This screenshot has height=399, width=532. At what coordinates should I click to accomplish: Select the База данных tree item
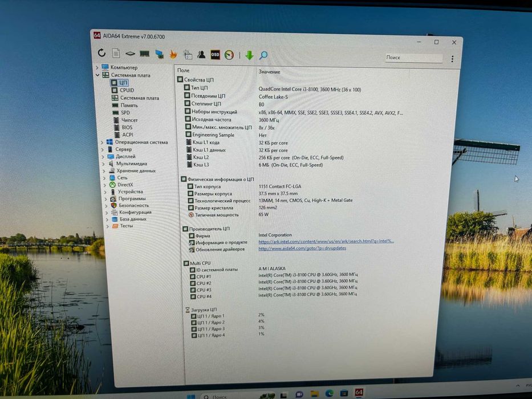[x=129, y=219]
